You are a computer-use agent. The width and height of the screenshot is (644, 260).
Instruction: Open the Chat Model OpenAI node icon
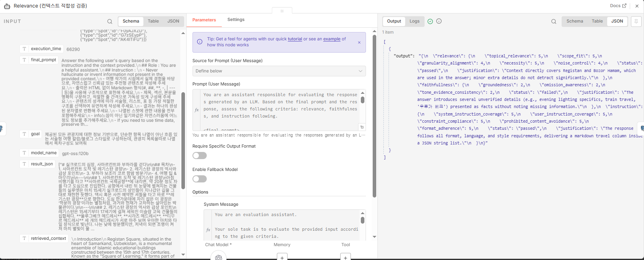click(219, 257)
